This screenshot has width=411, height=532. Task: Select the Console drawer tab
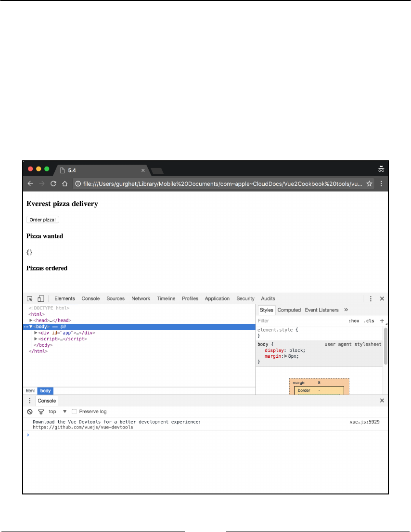point(47,401)
